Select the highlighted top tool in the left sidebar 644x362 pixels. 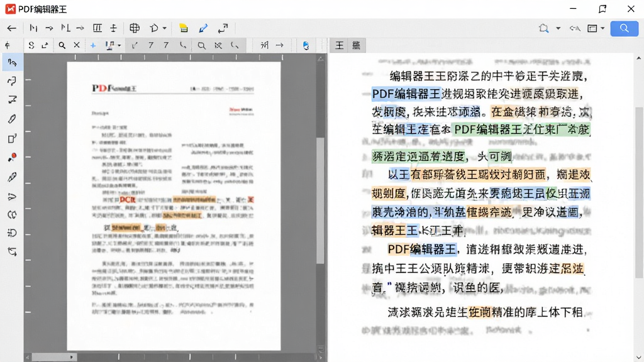(x=12, y=62)
